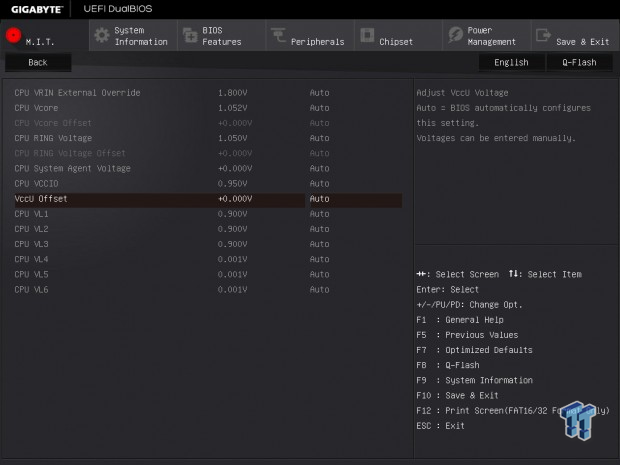Click the Peripherals connector icon
The height and width of the screenshot is (465, 620).
[278, 34]
